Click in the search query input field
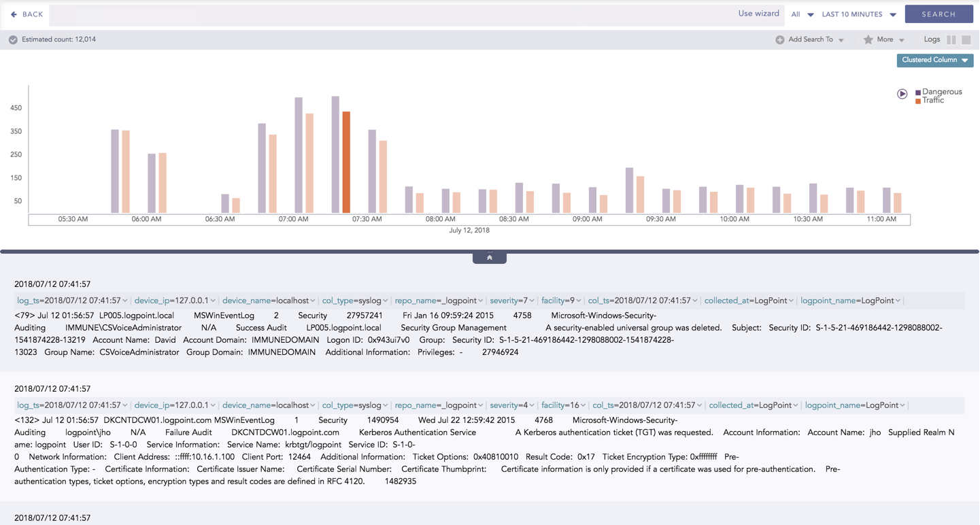This screenshot has height=525, width=980. coord(388,14)
